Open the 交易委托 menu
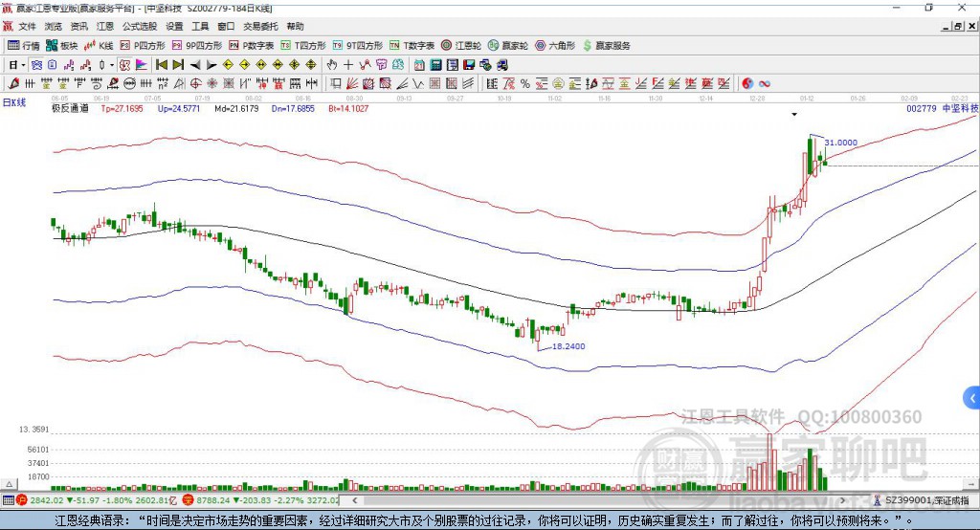This screenshot has height=530, width=980. point(260,26)
